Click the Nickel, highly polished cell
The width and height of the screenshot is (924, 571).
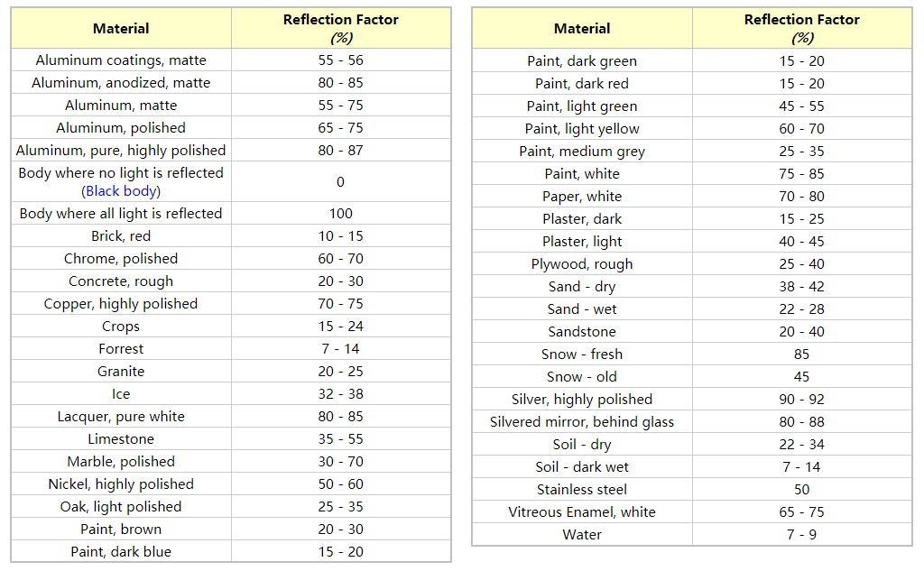tap(121, 484)
